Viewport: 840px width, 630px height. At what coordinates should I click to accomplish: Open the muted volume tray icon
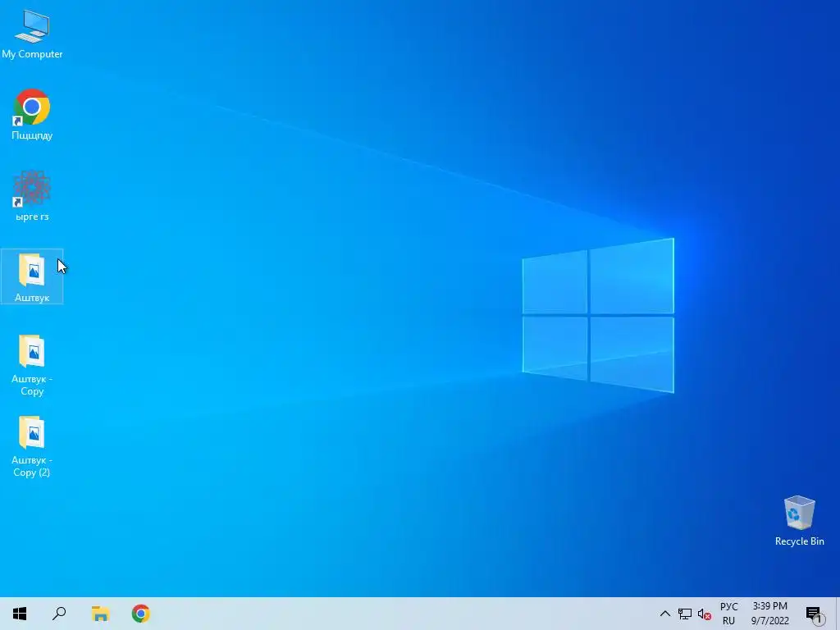[x=705, y=614]
